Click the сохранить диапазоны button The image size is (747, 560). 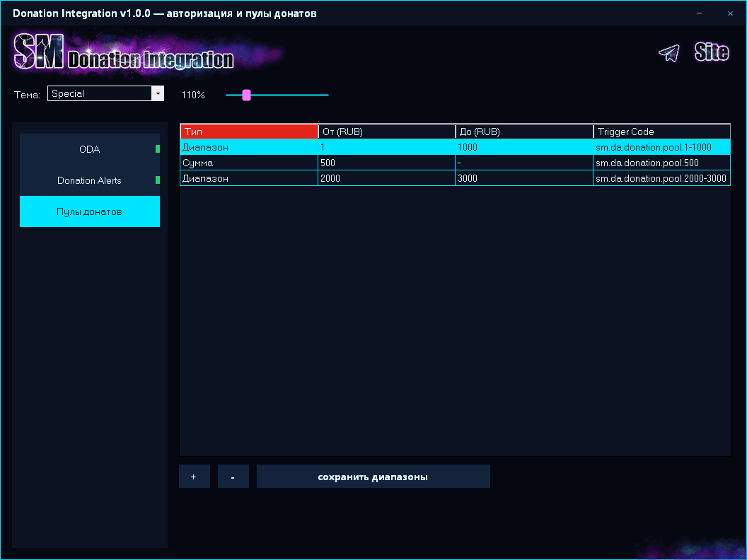[373, 477]
